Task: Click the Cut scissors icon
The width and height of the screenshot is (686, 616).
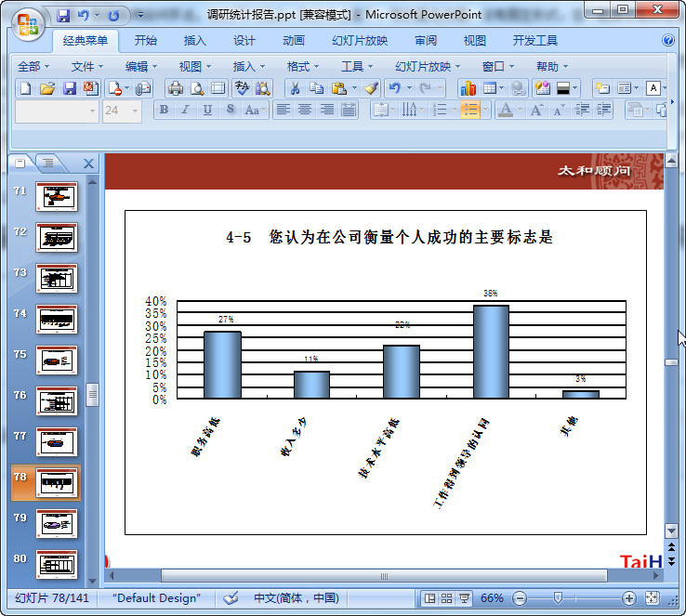Action: [x=296, y=88]
